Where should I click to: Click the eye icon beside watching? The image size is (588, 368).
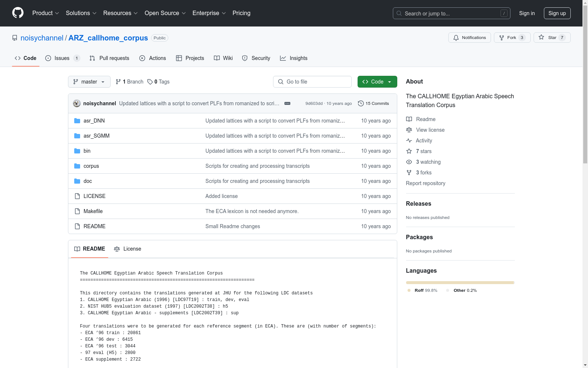(x=409, y=162)
